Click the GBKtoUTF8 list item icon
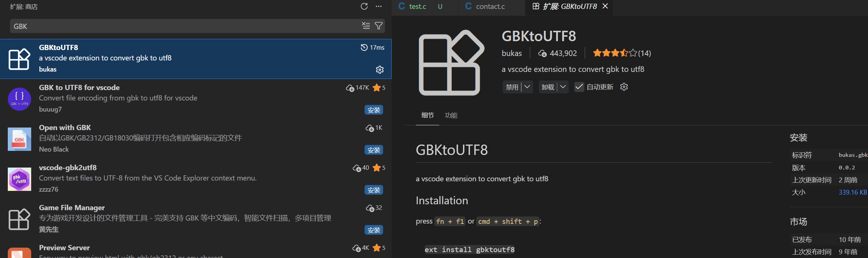The height and width of the screenshot is (258, 868). coord(19,59)
